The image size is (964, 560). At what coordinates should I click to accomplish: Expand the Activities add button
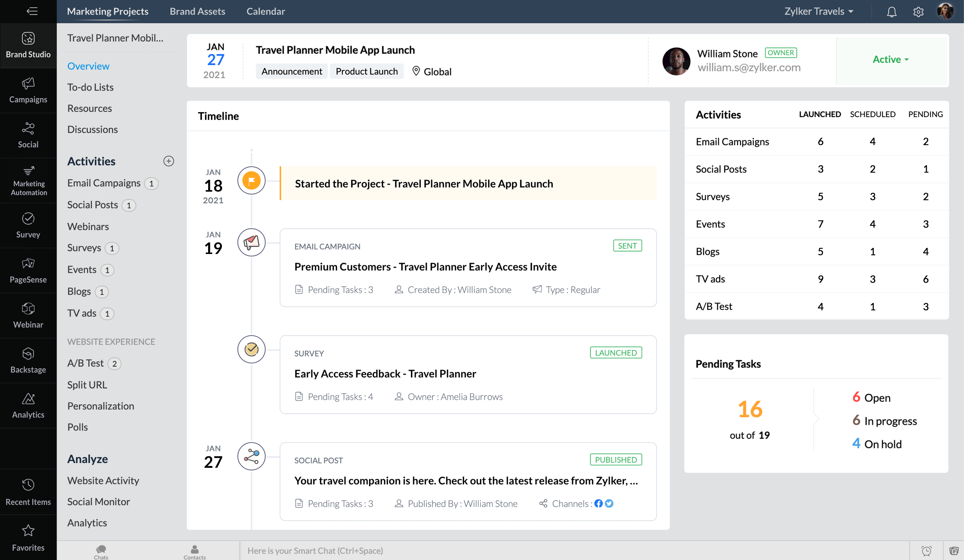click(x=169, y=161)
